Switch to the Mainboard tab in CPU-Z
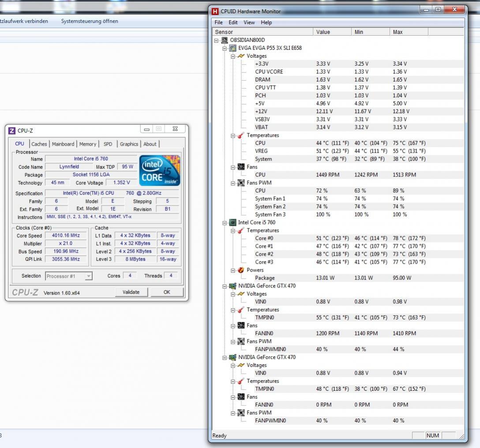This screenshot has height=448, width=480. 63,144
